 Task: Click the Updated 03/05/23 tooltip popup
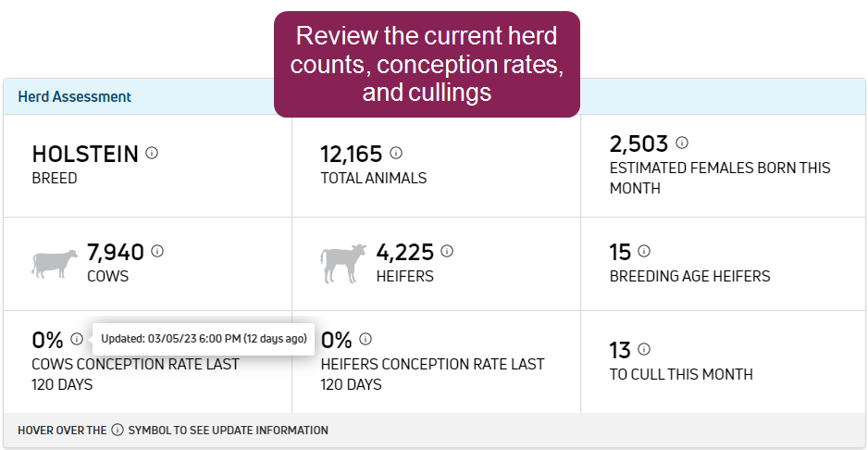coord(205,338)
